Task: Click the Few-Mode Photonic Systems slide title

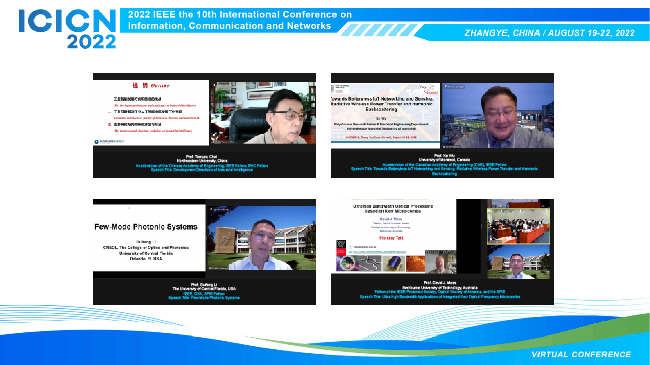Action: [146, 227]
